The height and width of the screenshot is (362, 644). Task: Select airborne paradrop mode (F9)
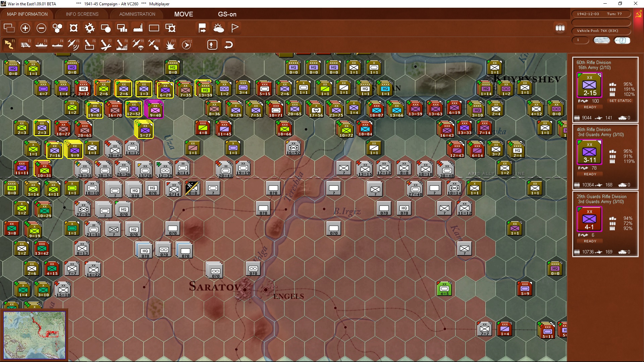(x=138, y=45)
